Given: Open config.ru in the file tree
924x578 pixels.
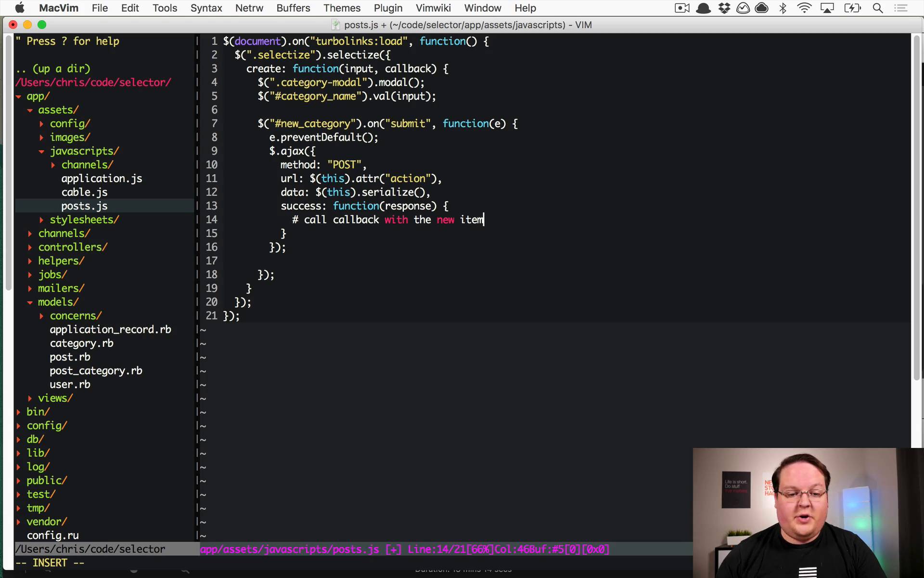Looking at the screenshot, I should 52,536.
